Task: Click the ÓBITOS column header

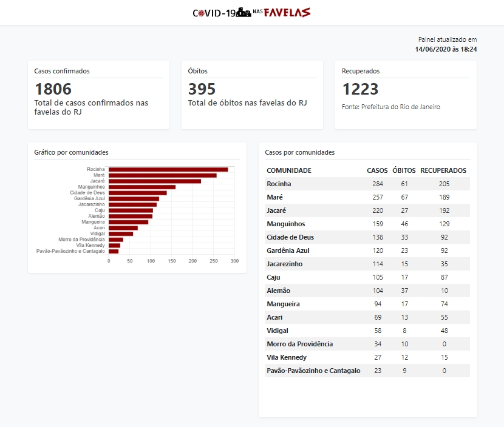Action: pos(404,170)
